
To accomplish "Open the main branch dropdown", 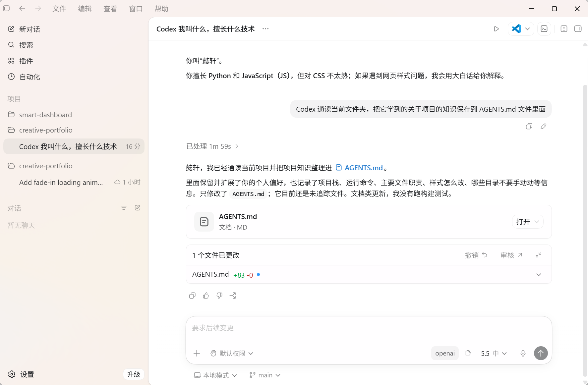I will point(265,375).
